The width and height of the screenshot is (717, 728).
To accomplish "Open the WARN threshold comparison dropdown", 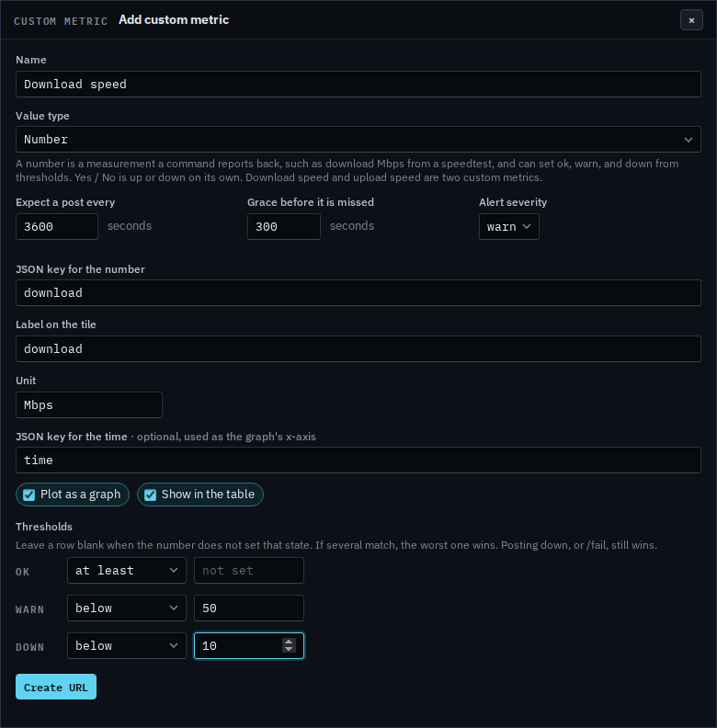I will point(127,608).
